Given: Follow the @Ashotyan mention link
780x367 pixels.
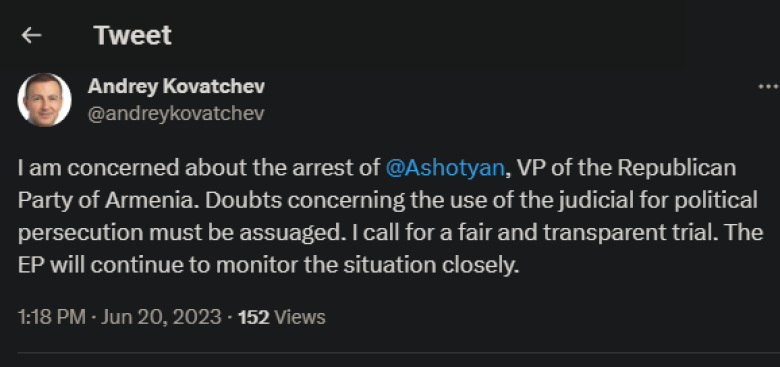Looking at the screenshot, I should 445,168.
